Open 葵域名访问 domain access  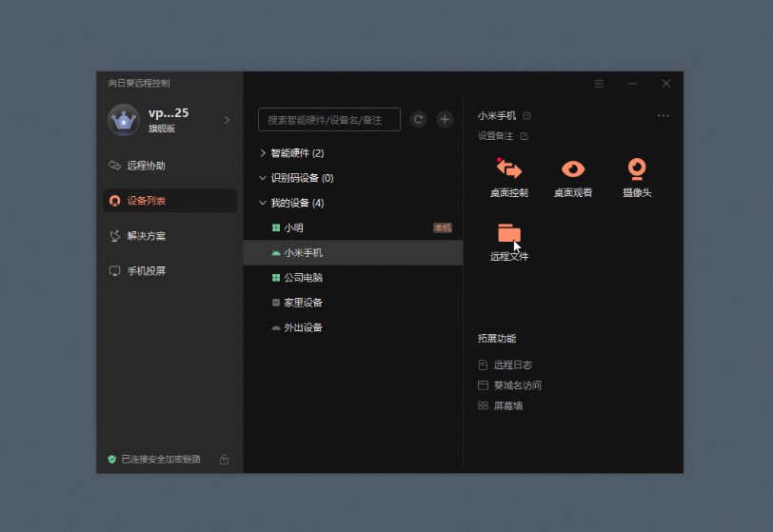point(509,385)
